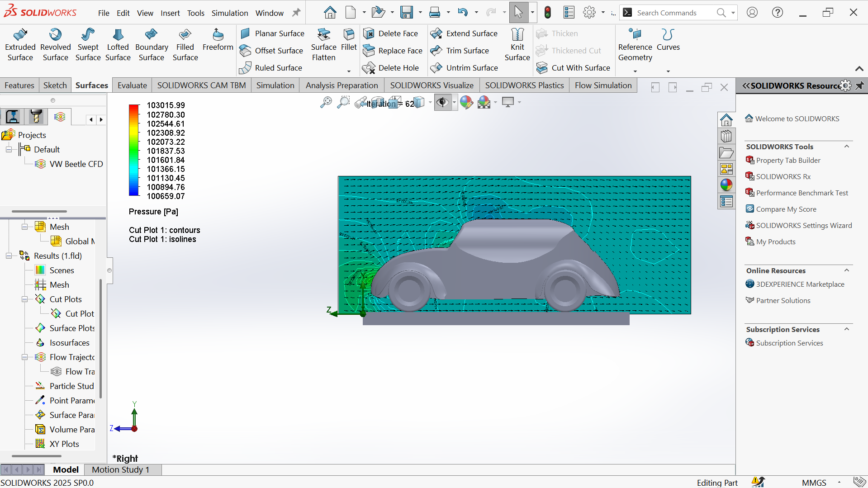Image resolution: width=868 pixels, height=488 pixels.
Task: Open the Edit Appearance color ball icon
Action: coord(466,103)
